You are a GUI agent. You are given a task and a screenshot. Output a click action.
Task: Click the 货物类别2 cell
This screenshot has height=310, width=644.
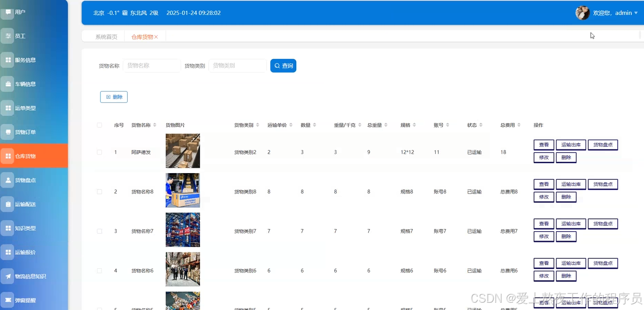(245, 152)
